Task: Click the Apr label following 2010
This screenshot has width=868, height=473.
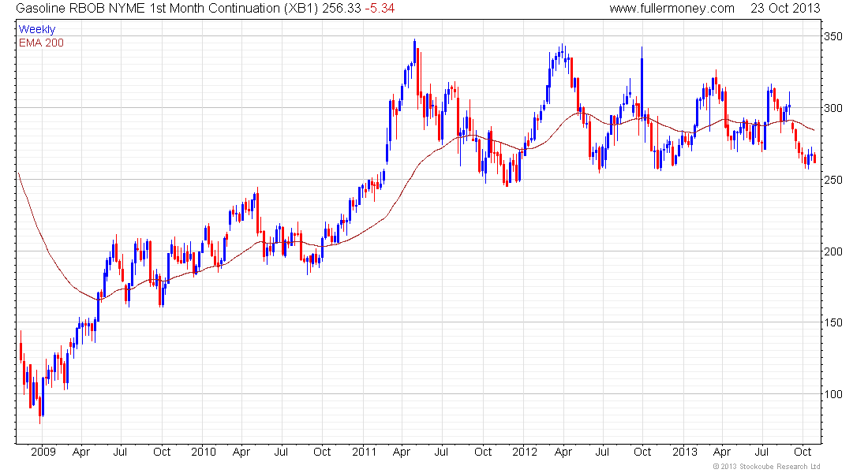Action: (241, 452)
